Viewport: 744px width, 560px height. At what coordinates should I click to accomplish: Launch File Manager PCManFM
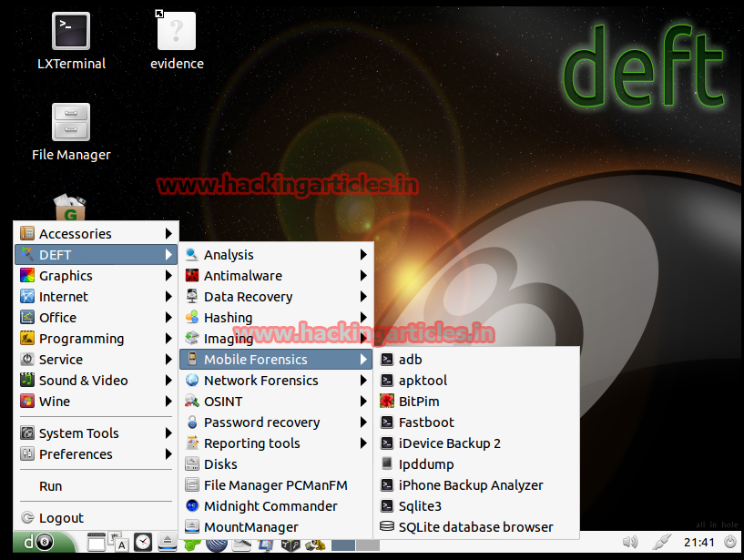coord(276,485)
